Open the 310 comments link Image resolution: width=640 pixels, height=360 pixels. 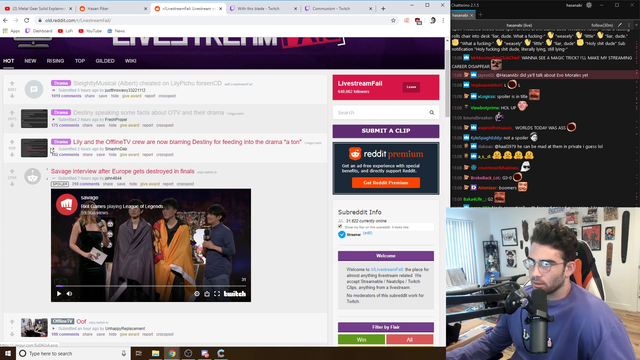(x=85, y=184)
